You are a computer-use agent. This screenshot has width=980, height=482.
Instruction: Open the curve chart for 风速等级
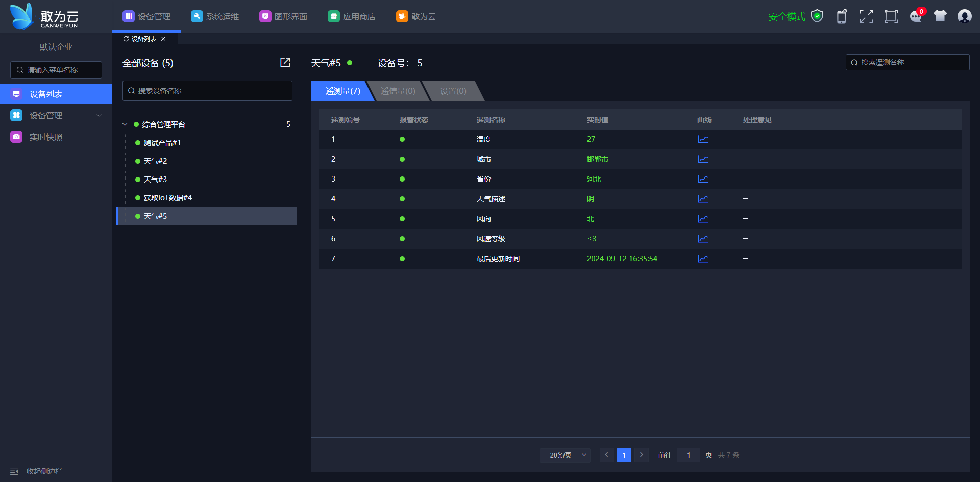click(703, 239)
